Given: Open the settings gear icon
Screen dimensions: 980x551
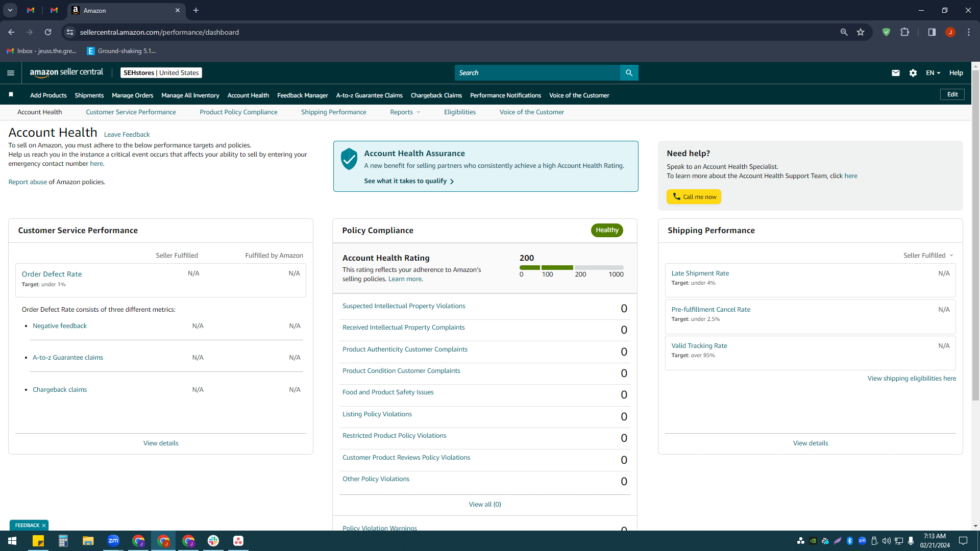Looking at the screenshot, I should (x=913, y=73).
